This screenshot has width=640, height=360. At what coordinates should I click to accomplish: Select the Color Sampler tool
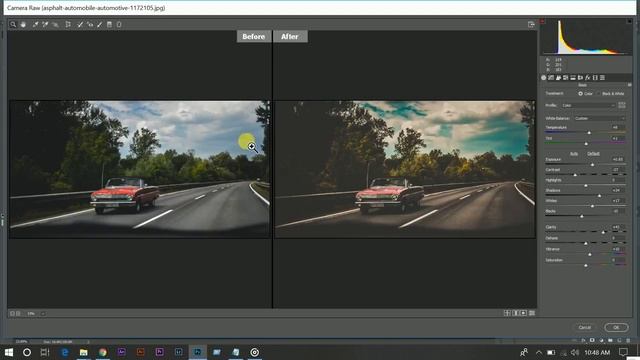pyautogui.click(x=45, y=24)
